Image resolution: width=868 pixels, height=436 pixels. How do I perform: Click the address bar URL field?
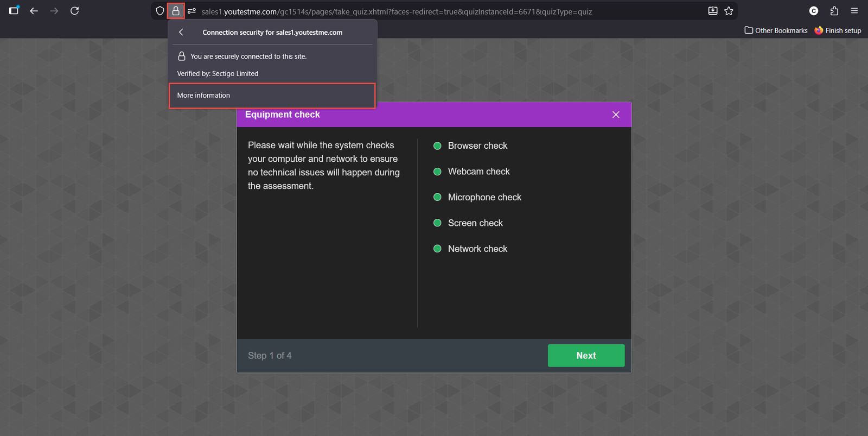click(x=396, y=11)
